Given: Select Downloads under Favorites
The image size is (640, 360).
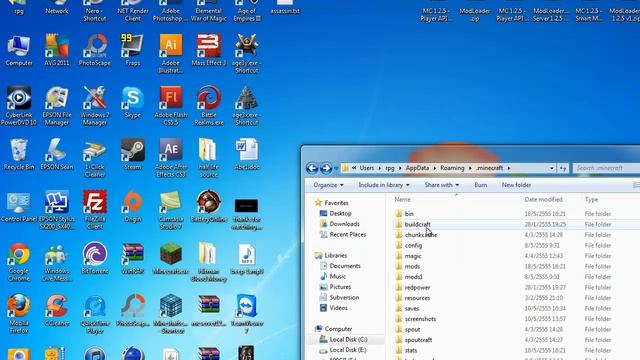Looking at the screenshot, I should pos(340,224).
